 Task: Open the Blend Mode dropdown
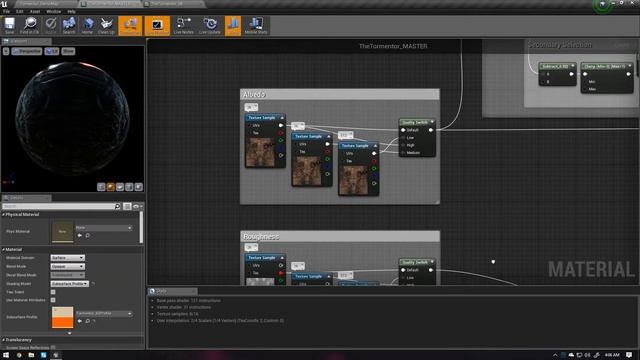click(67, 266)
